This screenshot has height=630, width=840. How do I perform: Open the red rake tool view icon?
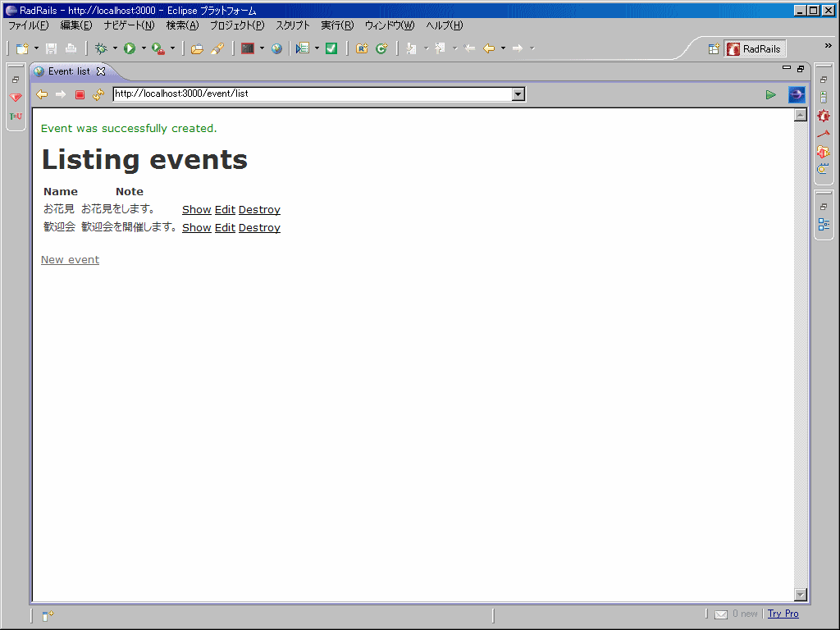(824, 134)
